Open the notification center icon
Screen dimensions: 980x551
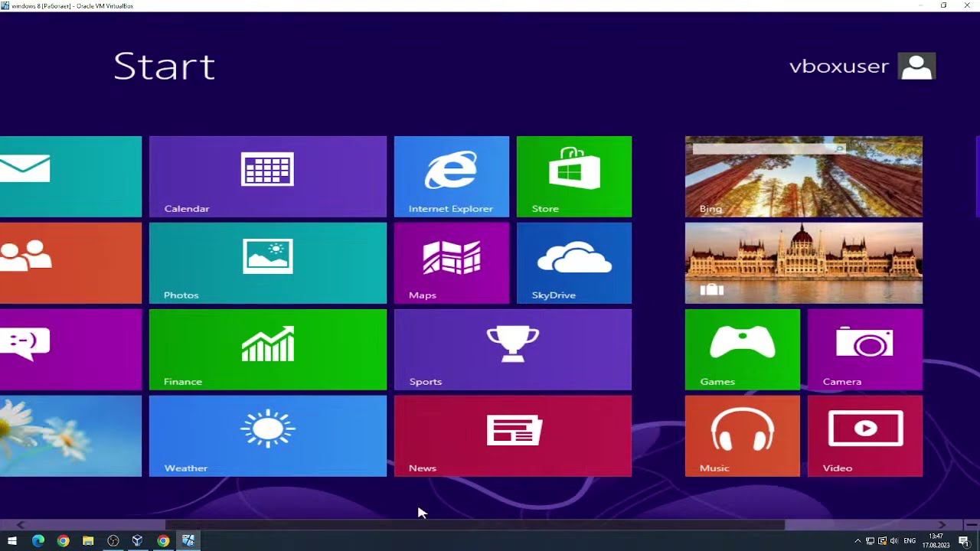coord(964,541)
